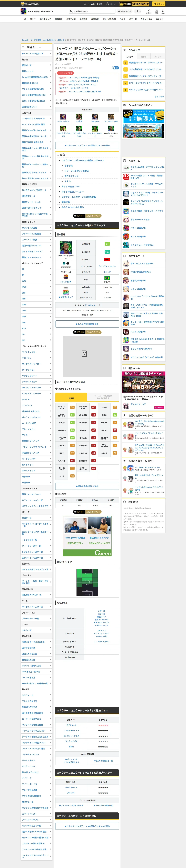Viewport: 186px width, 868px height.
Task: Switch to the 人気記事 ranking tab
Action: [x=129, y=57]
